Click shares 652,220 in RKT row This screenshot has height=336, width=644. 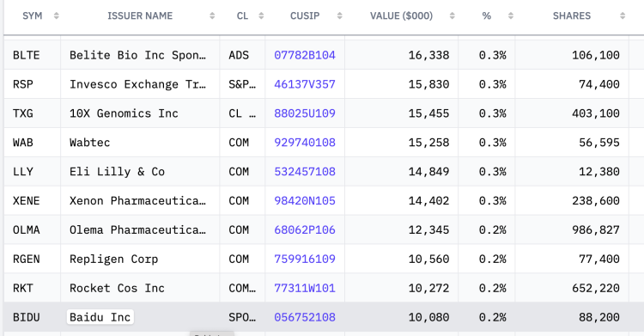596,288
